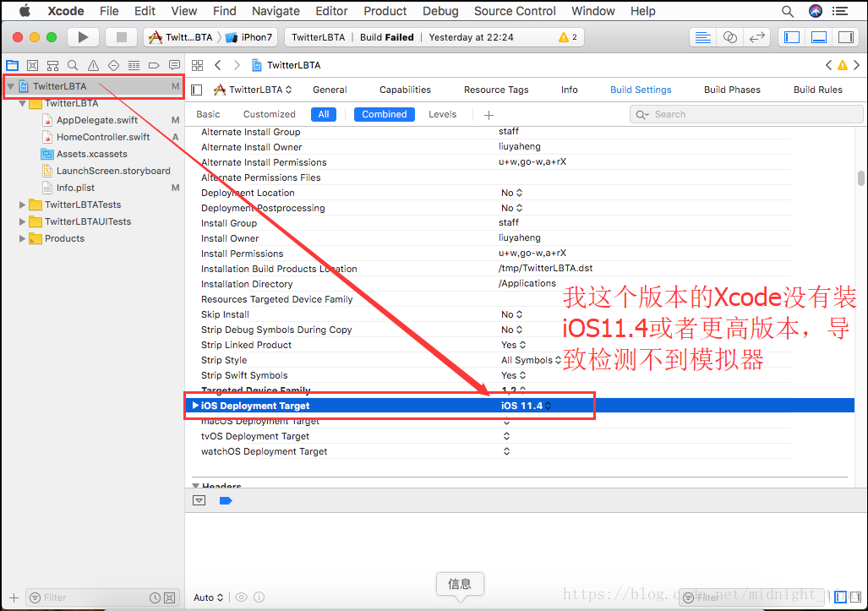Stop the running build
This screenshot has width=868, height=611.
coord(121,37)
